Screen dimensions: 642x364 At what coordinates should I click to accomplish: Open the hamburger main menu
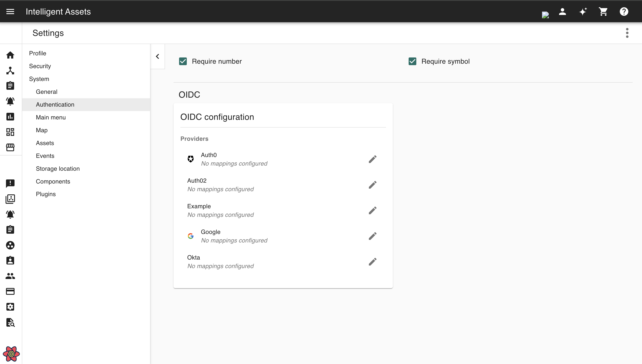(10, 12)
